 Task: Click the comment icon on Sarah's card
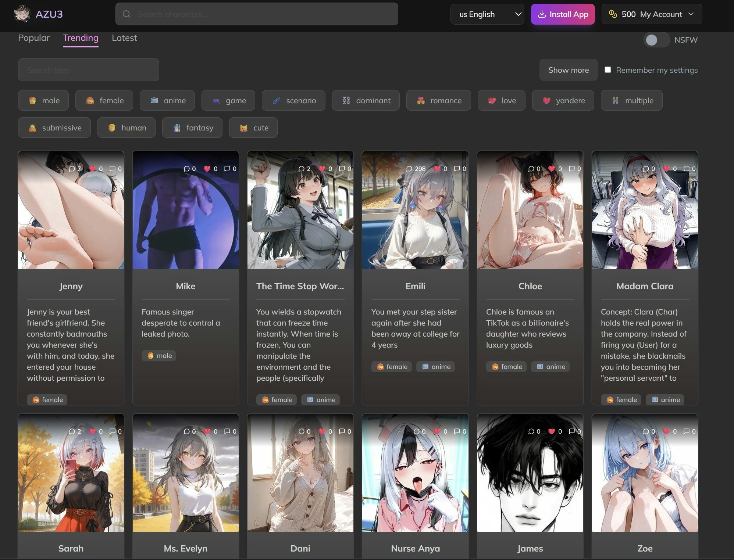(x=113, y=431)
